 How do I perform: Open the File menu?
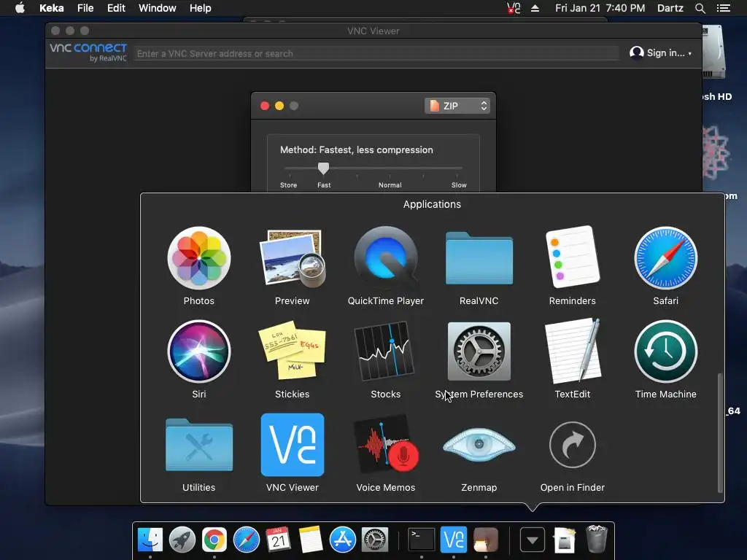85,8
